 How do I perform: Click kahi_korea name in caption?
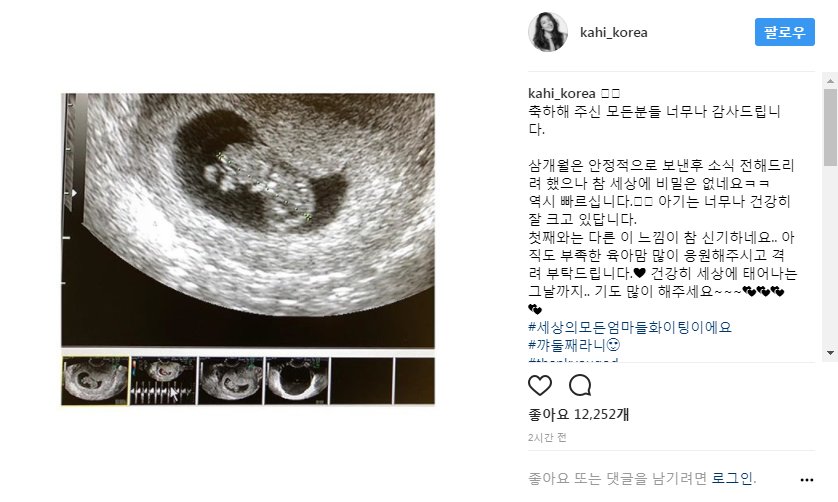click(x=561, y=94)
